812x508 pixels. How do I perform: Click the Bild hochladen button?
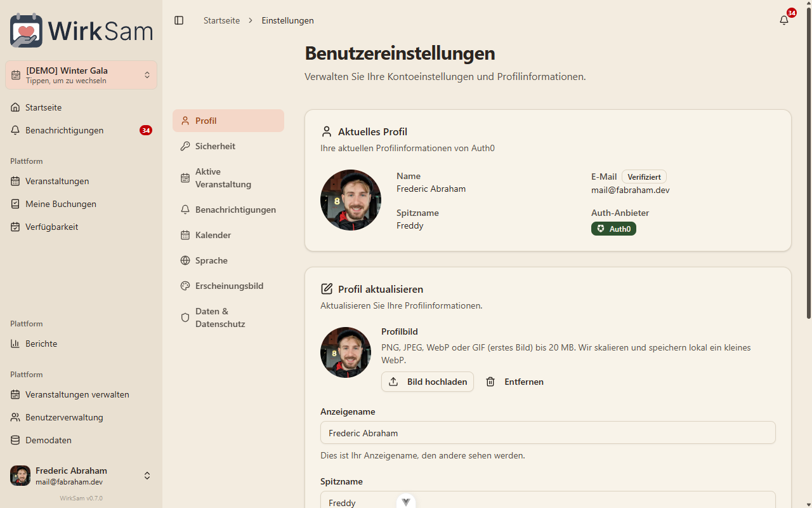(x=428, y=382)
